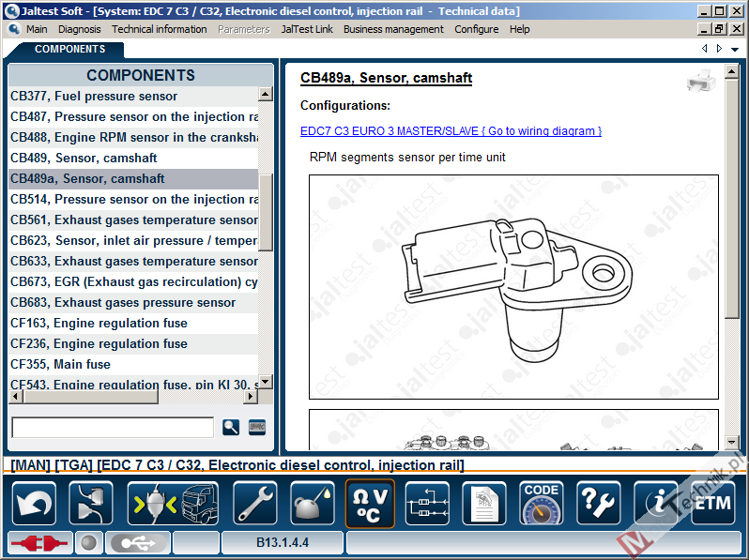The width and height of the screenshot is (749, 560).
Task: Select CB623, Sensor, inlet air pressure
Action: (133, 240)
